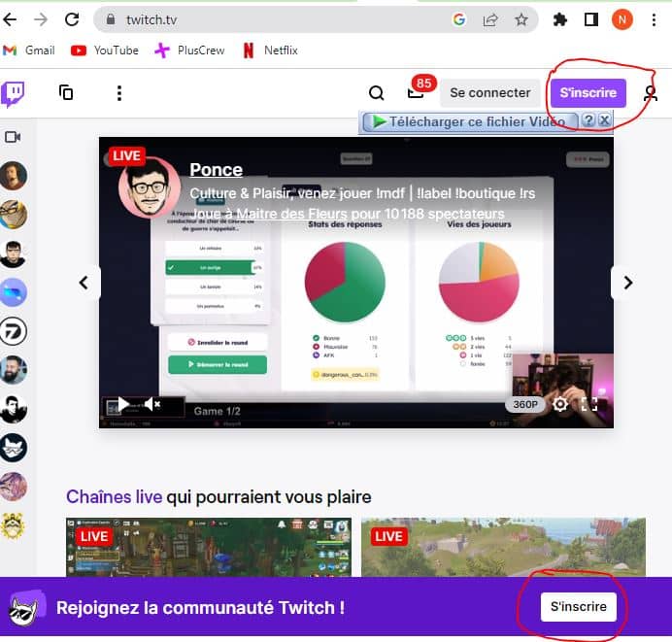Click the 360P quality badge
Viewport: 672px width, 642px height.
tap(524, 405)
